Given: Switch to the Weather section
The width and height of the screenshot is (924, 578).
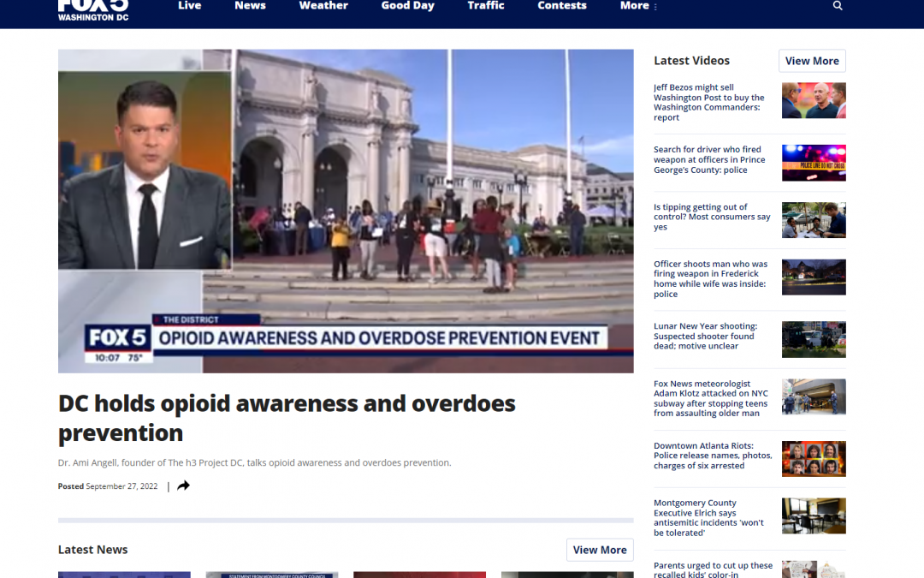Looking at the screenshot, I should 323,6.
